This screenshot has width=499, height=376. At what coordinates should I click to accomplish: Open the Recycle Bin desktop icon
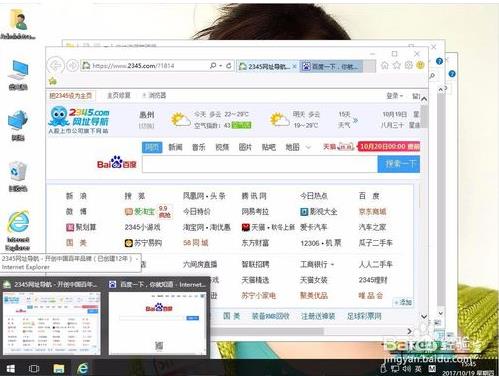(x=18, y=177)
